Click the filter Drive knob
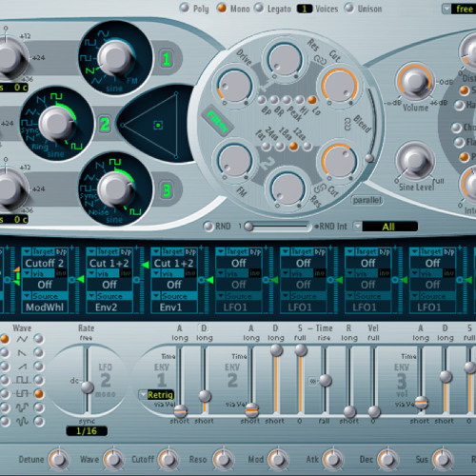The width and height of the screenshot is (476, 476). click(x=234, y=86)
